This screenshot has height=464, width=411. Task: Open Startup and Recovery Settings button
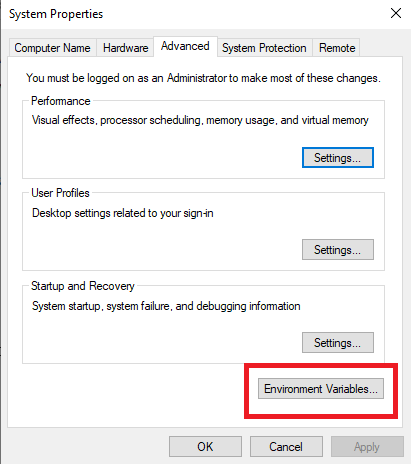(338, 342)
